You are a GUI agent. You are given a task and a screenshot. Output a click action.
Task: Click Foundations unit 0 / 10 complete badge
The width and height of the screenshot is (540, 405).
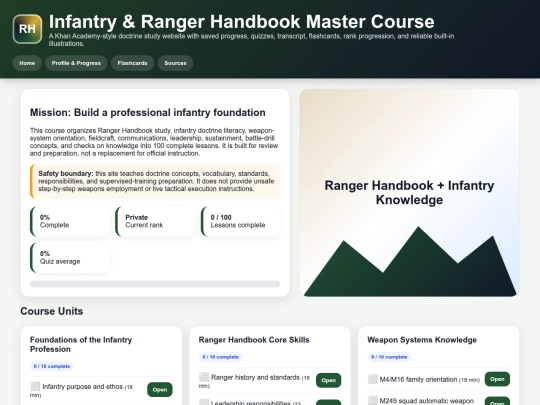coord(52,366)
